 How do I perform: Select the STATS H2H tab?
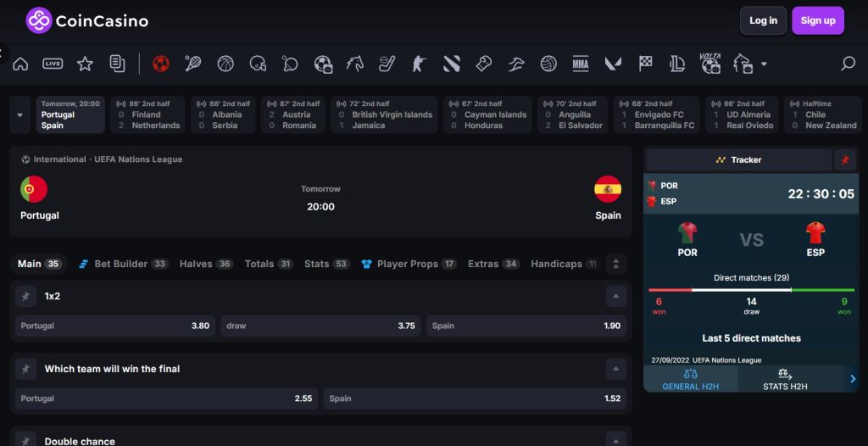(x=785, y=379)
